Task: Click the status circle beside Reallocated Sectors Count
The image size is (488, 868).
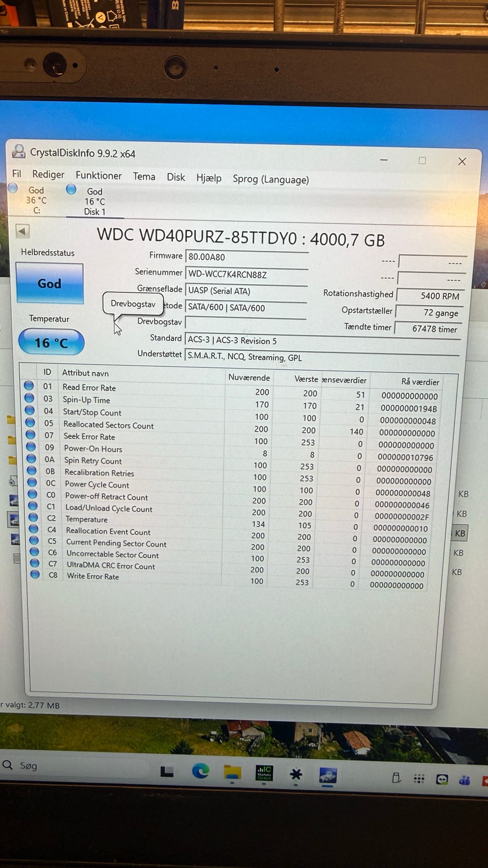Action: coord(30,423)
